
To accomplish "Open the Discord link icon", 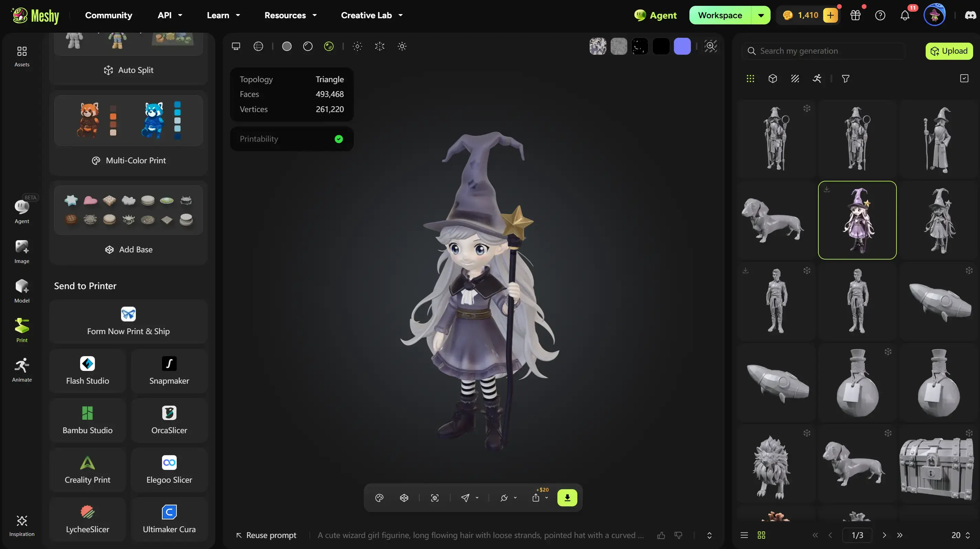I will click(970, 15).
